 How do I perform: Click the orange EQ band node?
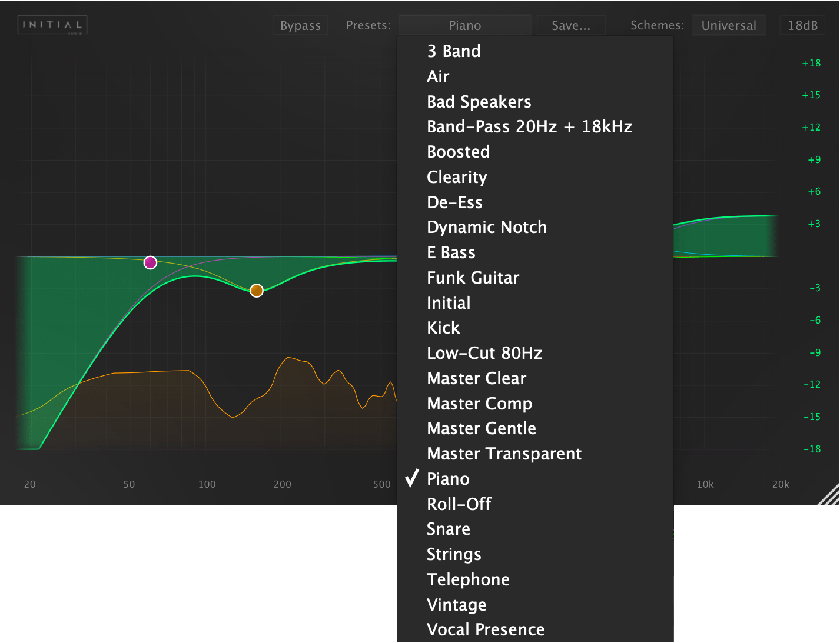pos(256,290)
